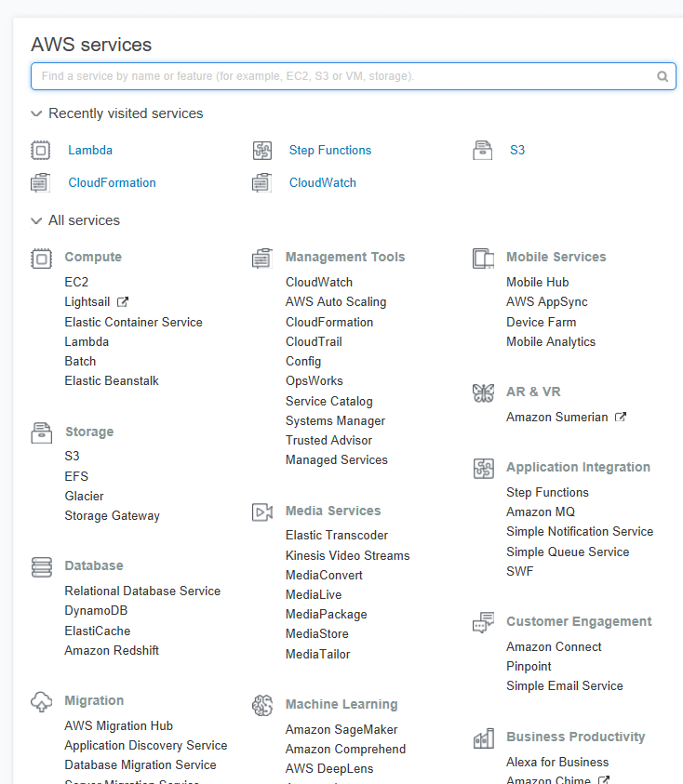This screenshot has height=784, width=683.
Task: Open S3 from recently visited services
Action: 517,150
